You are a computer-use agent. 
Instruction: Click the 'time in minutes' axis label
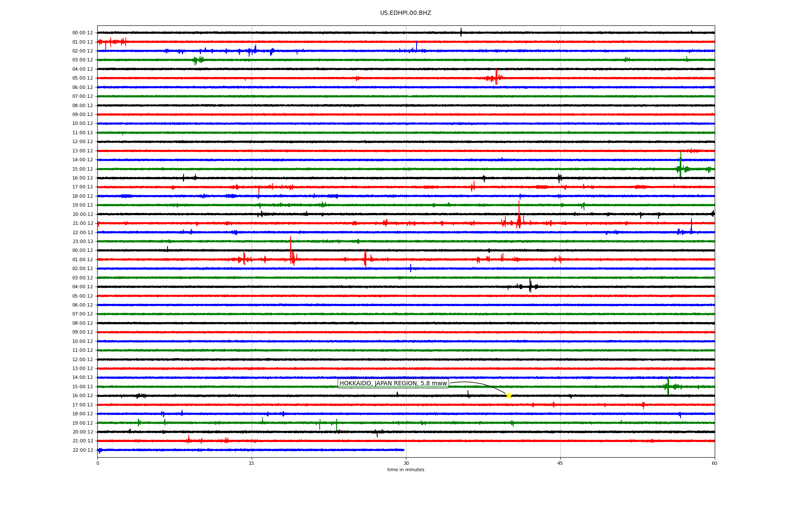(x=406, y=470)
